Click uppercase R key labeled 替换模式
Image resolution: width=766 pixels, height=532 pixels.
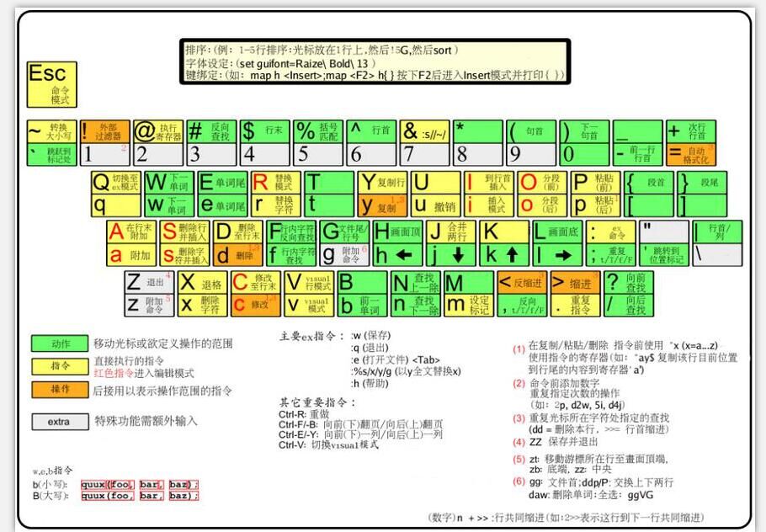[x=275, y=183]
